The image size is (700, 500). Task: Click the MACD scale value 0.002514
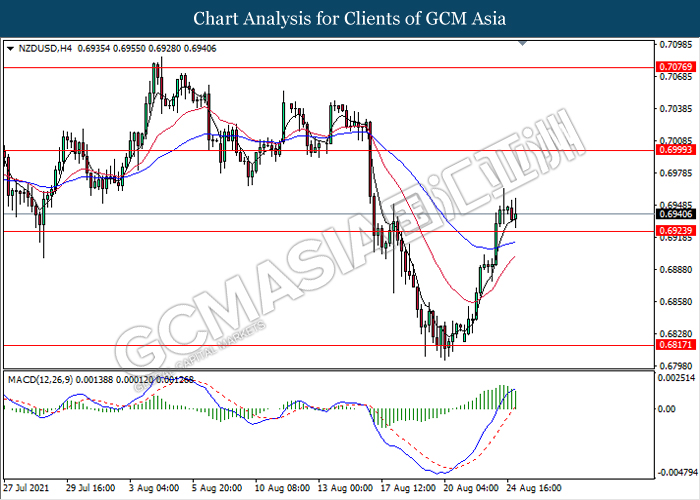(677, 378)
